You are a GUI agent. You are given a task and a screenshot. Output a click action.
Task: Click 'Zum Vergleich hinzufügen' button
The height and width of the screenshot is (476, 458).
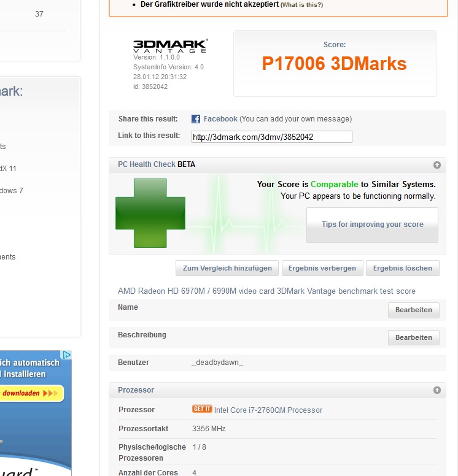pyautogui.click(x=227, y=268)
